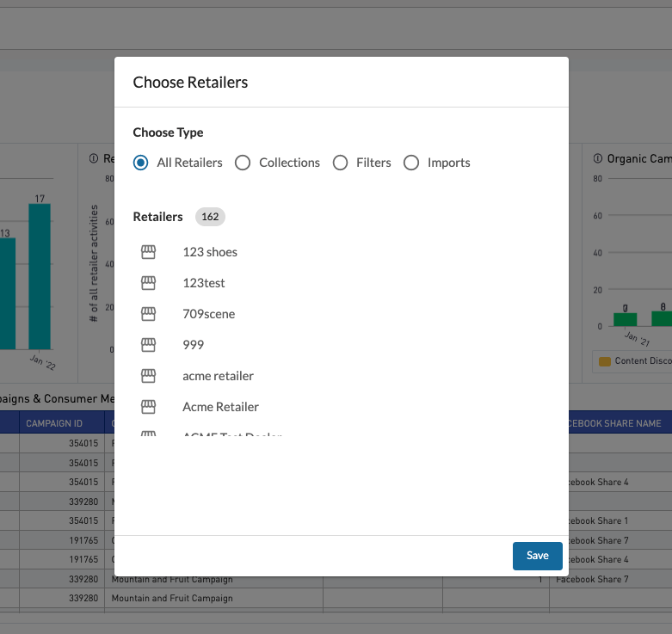Click the Mountain and Fruit Campaign bottom row
672x634 pixels.
(x=172, y=598)
